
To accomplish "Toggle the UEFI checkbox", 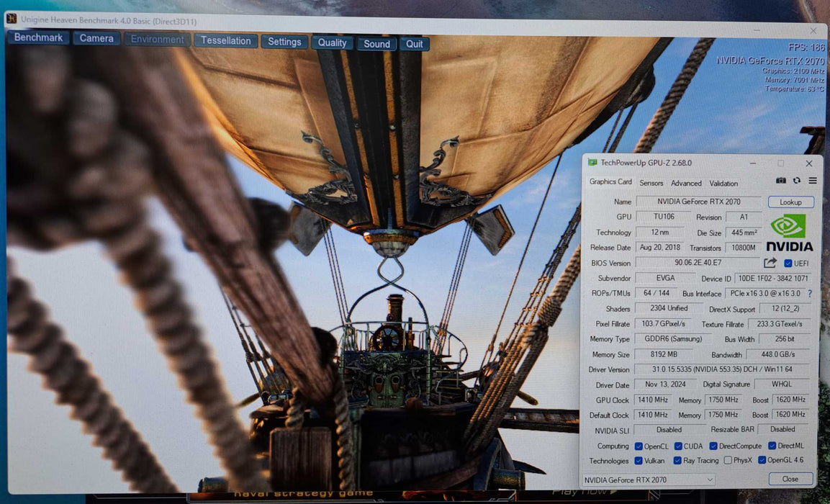I will [x=788, y=263].
